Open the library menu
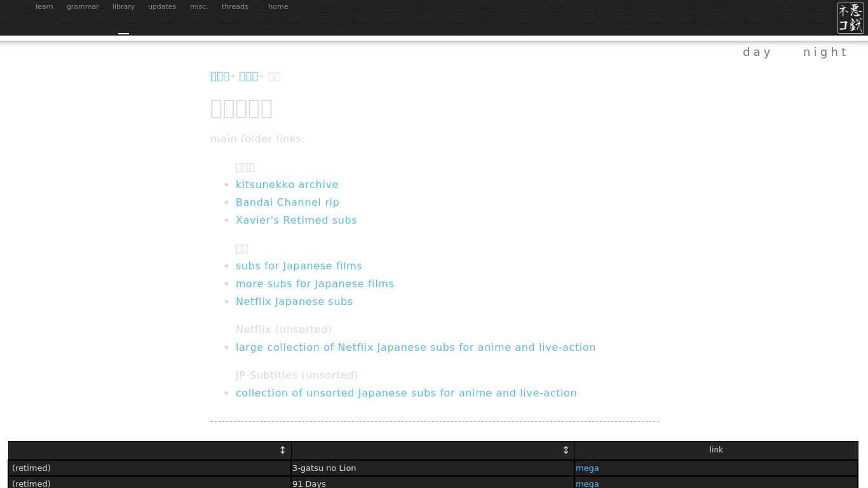This screenshot has width=868, height=488. pos(123,7)
